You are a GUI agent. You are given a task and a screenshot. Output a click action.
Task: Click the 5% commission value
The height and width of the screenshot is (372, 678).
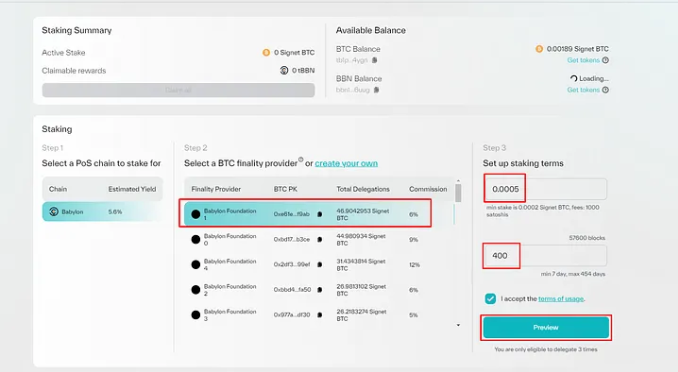[x=413, y=314]
